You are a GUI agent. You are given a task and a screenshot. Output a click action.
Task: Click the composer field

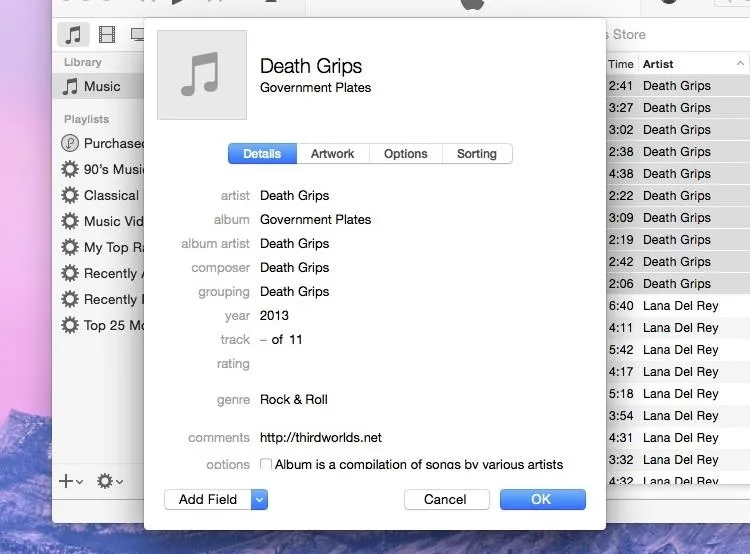pyautogui.click(x=294, y=267)
